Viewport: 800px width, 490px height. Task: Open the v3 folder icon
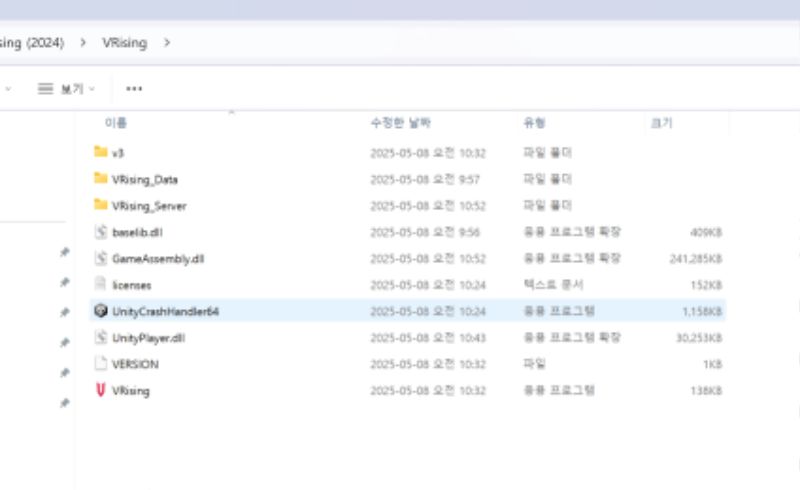[x=101, y=152]
